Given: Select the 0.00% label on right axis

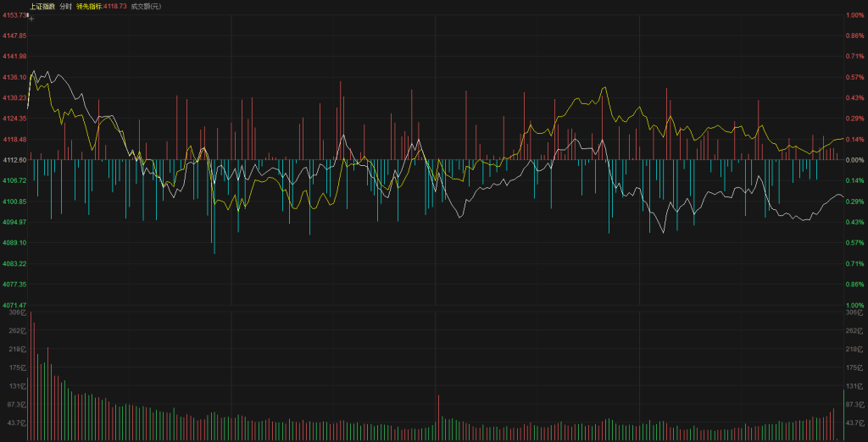Looking at the screenshot, I should (854, 160).
